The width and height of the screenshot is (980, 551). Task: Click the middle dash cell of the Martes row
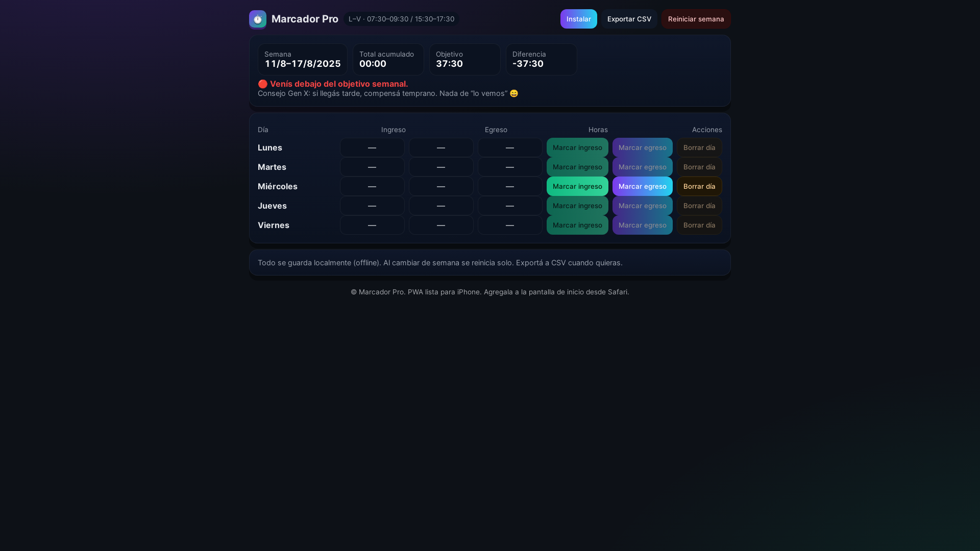point(441,167)
